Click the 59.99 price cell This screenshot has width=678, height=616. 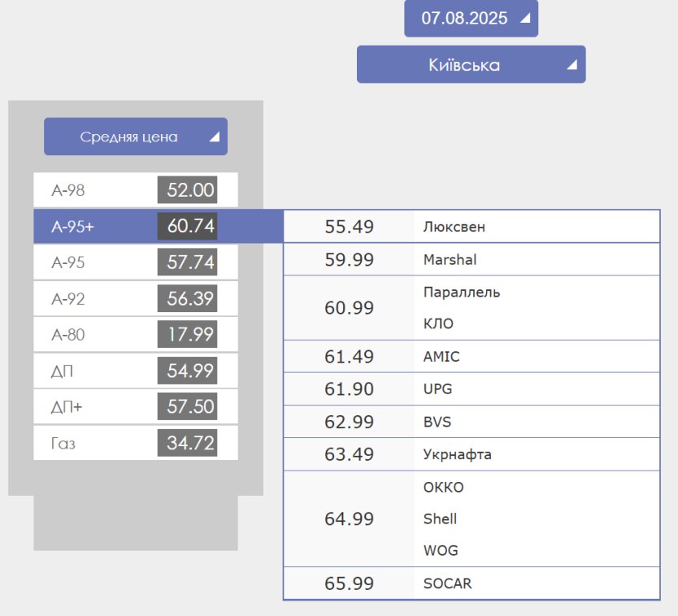(x=349, y=259)
